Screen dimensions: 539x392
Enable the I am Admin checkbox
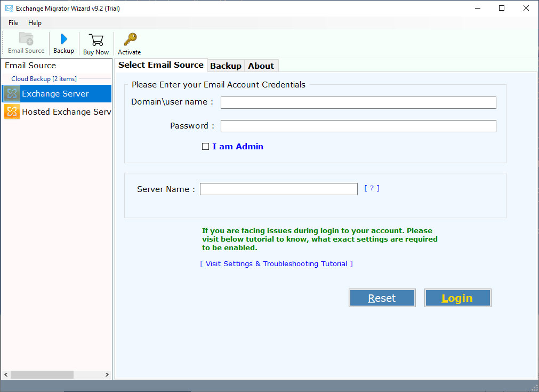(x=205, y=147)
